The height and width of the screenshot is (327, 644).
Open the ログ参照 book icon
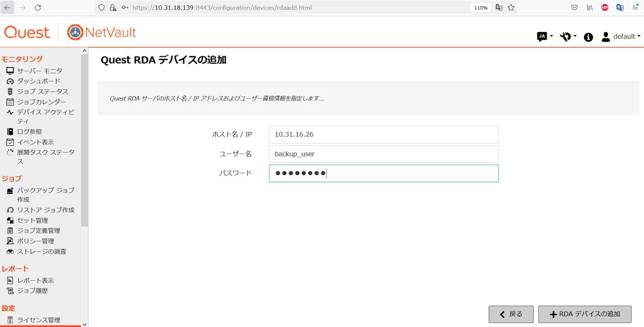[x=10, y=132]
